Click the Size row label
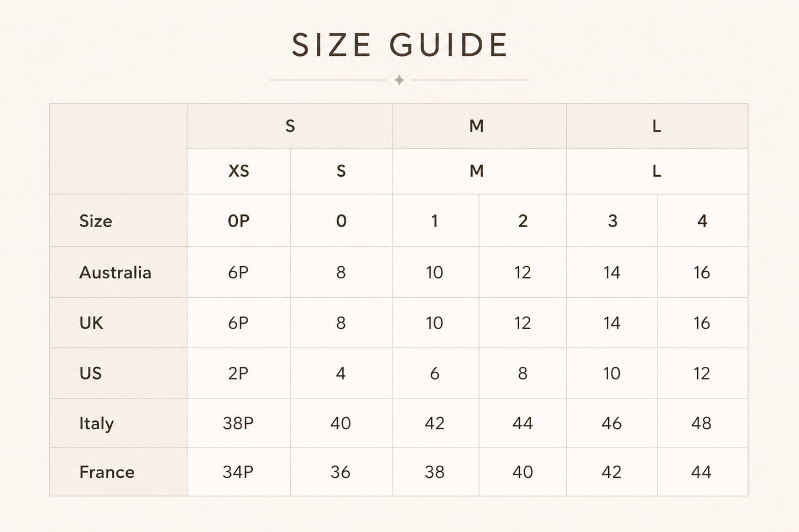Screen dimensions: 799x532 pos(96,221)
